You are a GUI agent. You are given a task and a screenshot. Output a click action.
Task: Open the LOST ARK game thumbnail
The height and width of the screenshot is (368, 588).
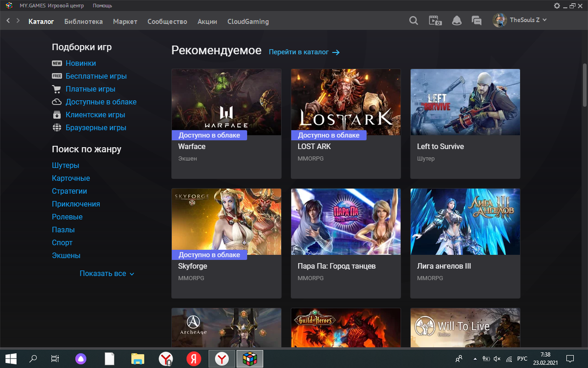(346, 102)
